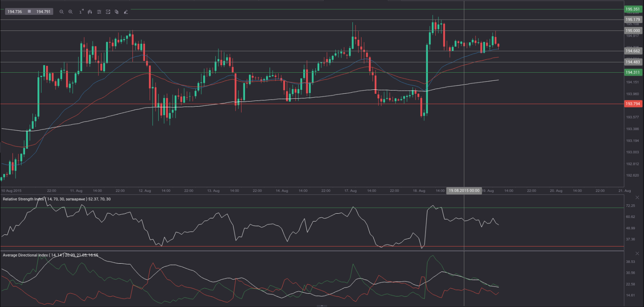Open the indicators settings sliders icon

click(x=99, y=12)
